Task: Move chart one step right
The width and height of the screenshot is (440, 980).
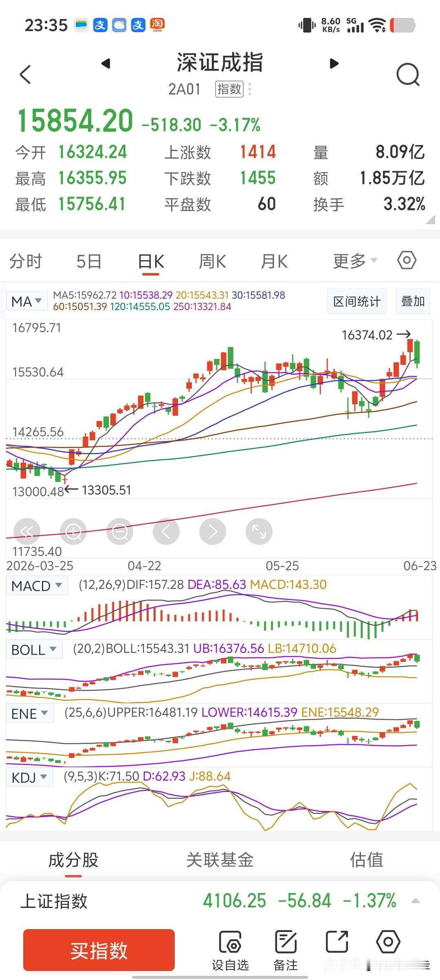Action: point(213,532)
